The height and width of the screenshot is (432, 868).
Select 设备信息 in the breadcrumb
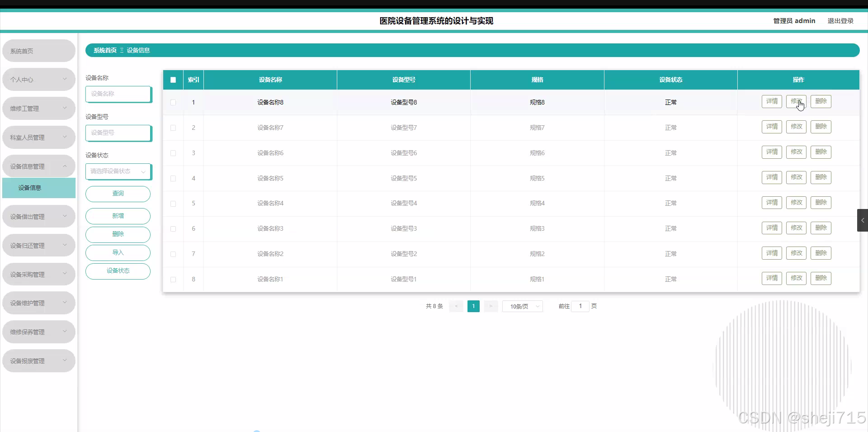[x=138, y=50]
